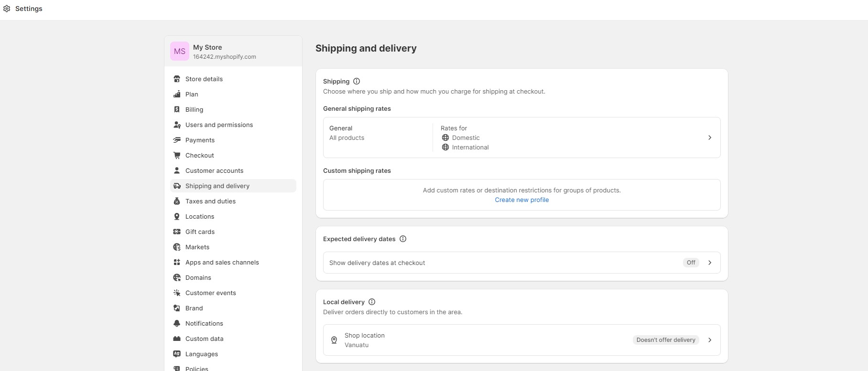This screenshot has height=371, width=868.
Task: Click the 164242.myshopify.com store URL
Action: (225, 56)
